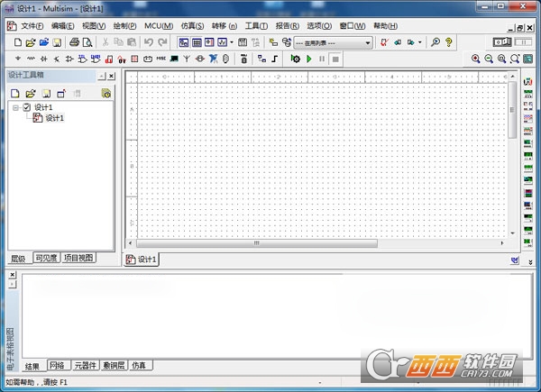Viewport: 541px width, 392px height.
Task: Toggle the simulation pause switch
Action: click(x=523, y=42)
